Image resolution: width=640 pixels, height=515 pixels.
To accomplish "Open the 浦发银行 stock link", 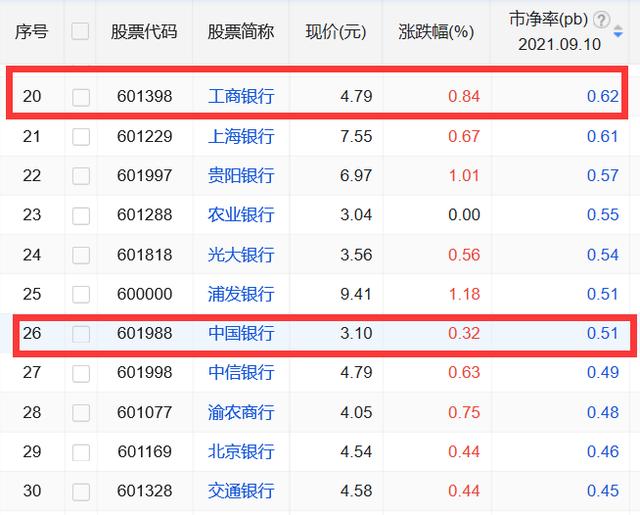I will [241, 294].
